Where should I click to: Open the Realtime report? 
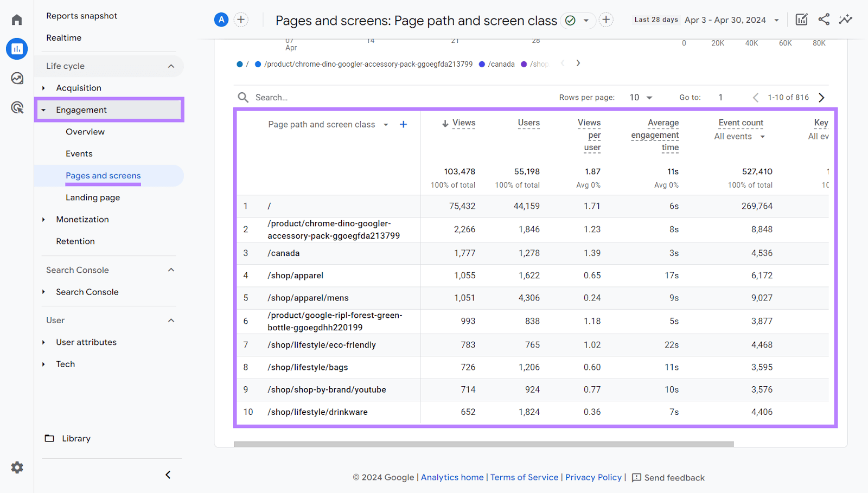[63, 37]
